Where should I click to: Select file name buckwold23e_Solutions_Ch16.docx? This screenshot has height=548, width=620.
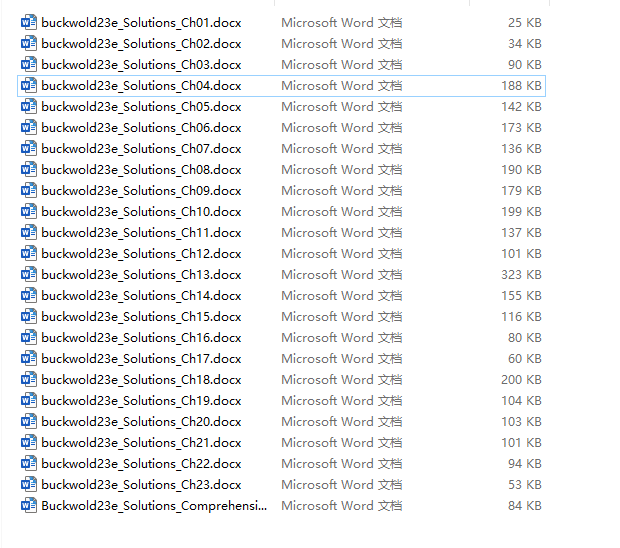click(141, 337)
